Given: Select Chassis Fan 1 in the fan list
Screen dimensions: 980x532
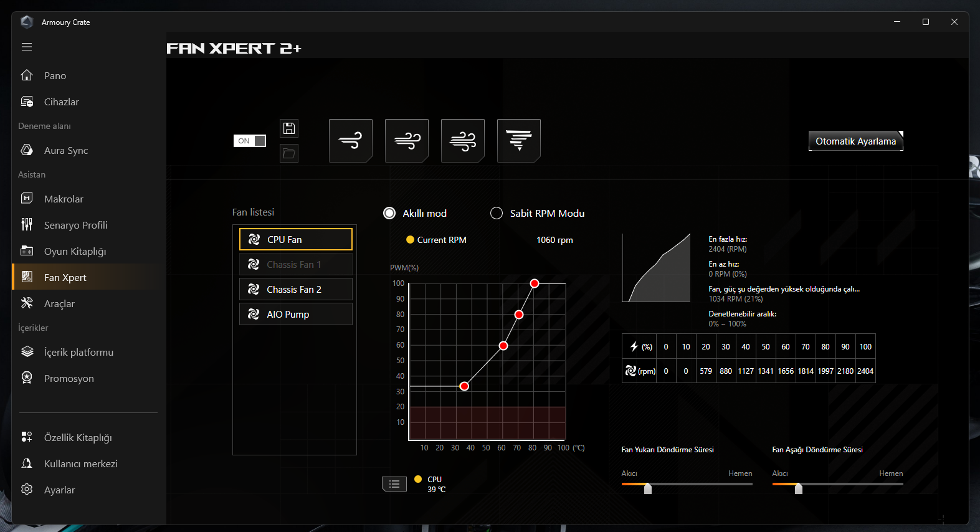Looking at the screenshot, I should (x=296, y=264).
